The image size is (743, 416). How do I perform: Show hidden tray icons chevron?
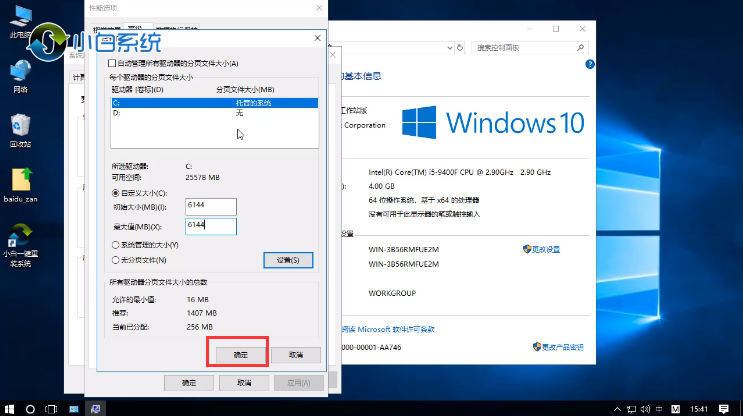click(617, 409)
